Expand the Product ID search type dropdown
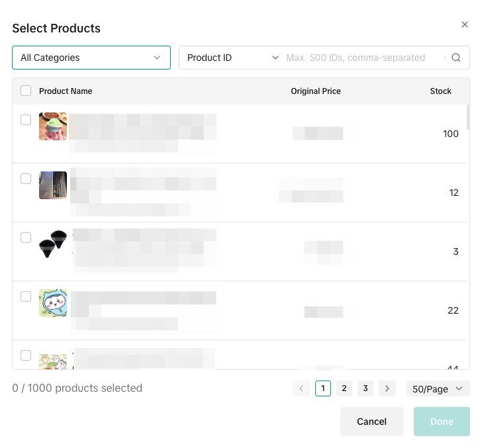Screen dimensions: 482x448 coord(232,58)
